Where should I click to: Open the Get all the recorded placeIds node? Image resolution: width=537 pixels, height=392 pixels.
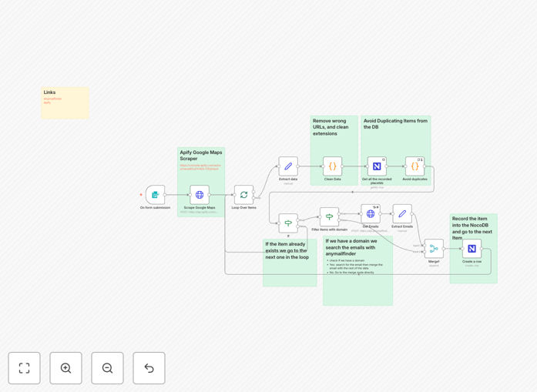377,166
